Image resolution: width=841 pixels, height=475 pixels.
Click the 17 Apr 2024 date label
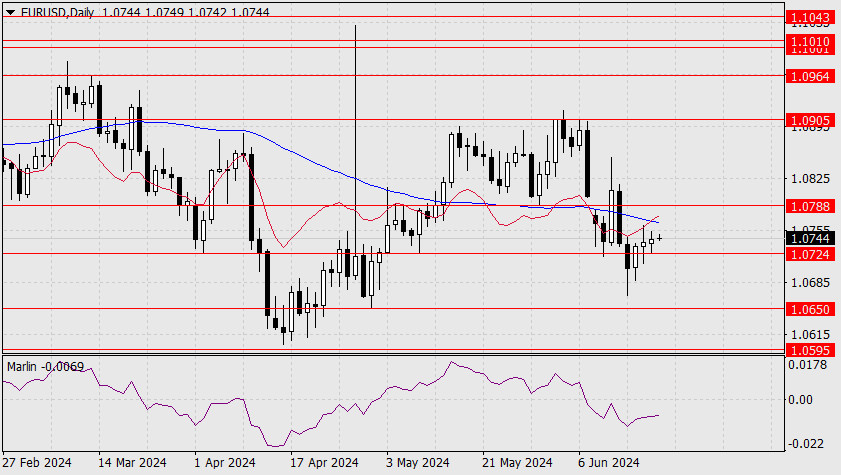[x=324, y=462]
